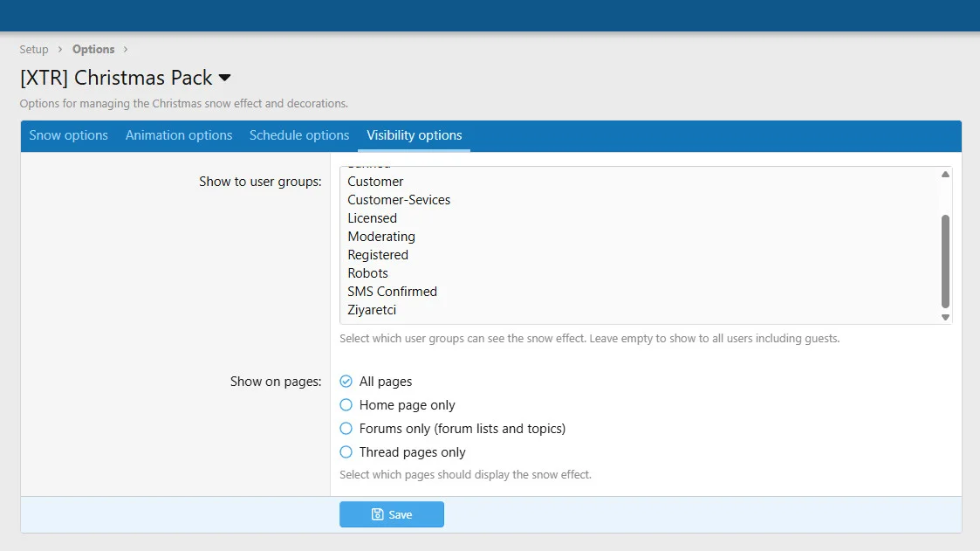980x551 pixels.
Task: Select Moderating in the user groups list
Action: click(381, 237)
